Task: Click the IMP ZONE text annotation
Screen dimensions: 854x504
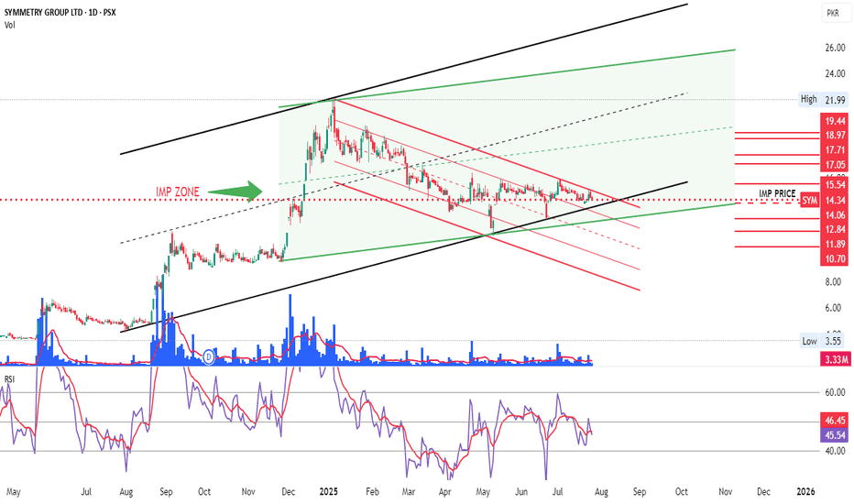Action: pyautogui.click(x=178, y=192)
